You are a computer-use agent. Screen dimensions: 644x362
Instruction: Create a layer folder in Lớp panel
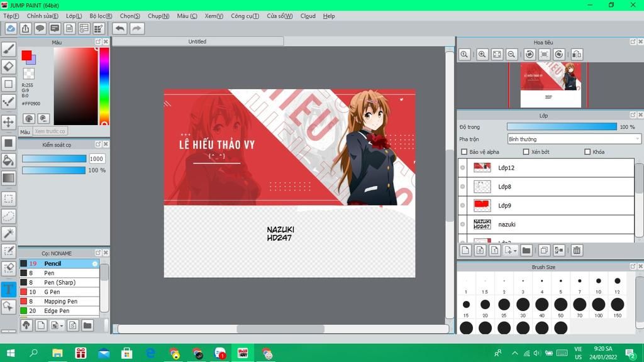(x=526, y=250)
